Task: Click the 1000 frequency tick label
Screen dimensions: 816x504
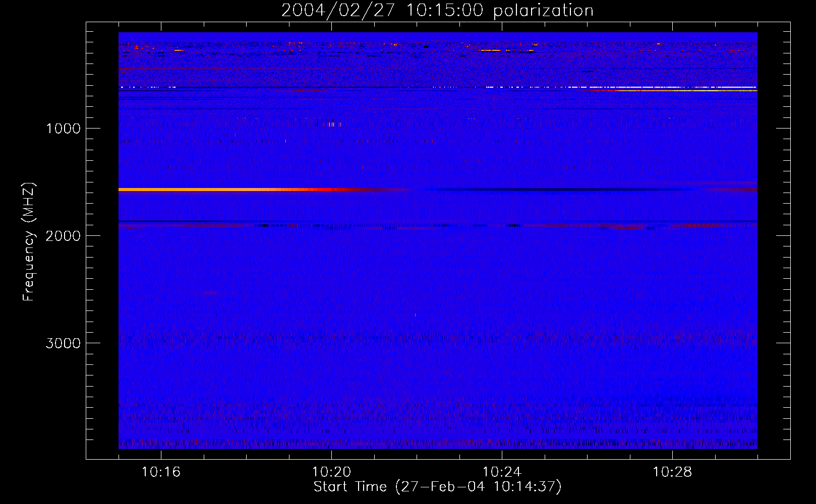Action: tap(63, 129)
